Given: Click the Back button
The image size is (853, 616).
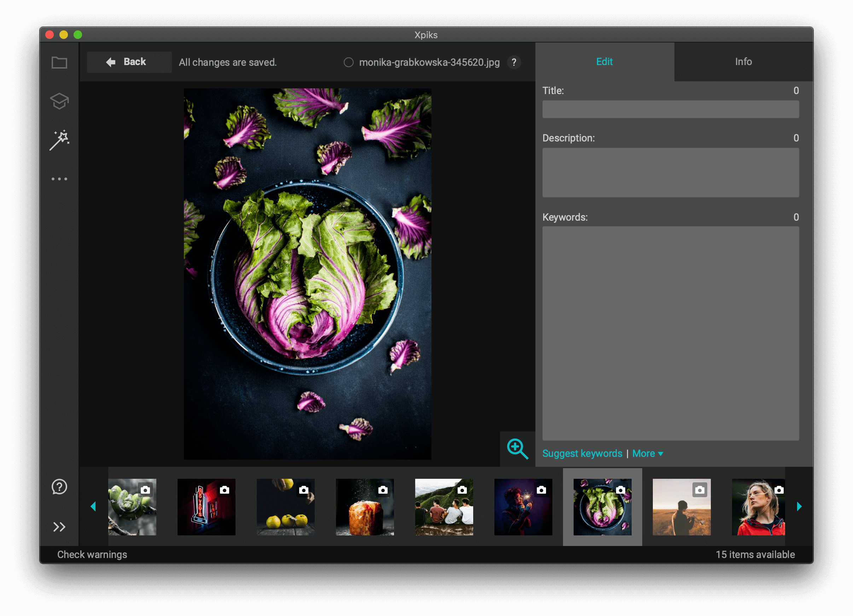Looking at the screenshot, I should coord(129,62).
